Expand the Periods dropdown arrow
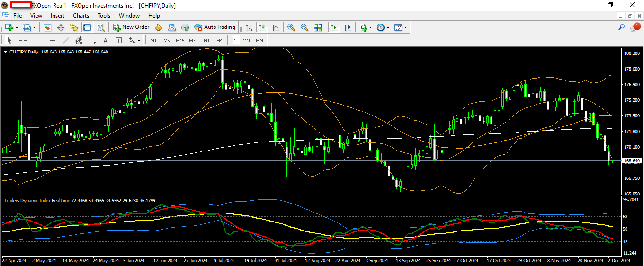 click(x=388, y=27)
